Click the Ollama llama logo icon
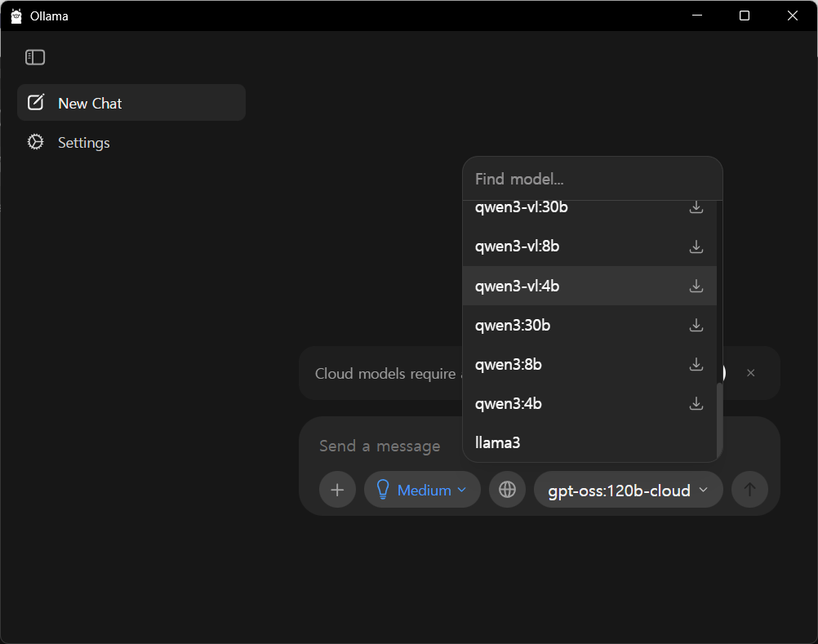 click(16, 16)
